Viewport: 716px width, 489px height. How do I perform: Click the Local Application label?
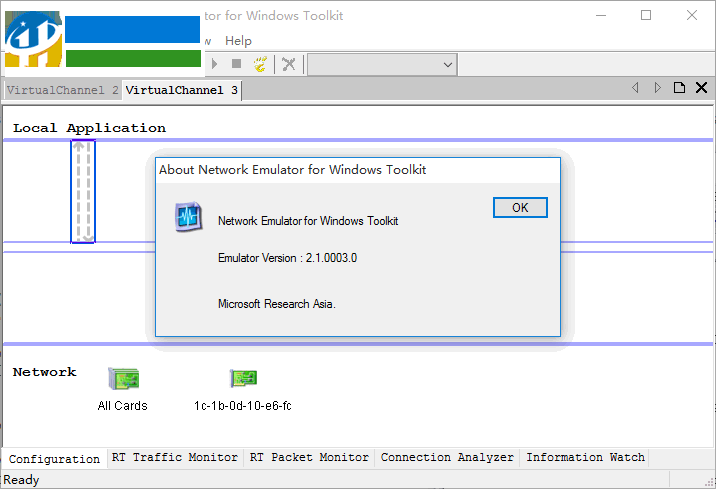point(90,128)
